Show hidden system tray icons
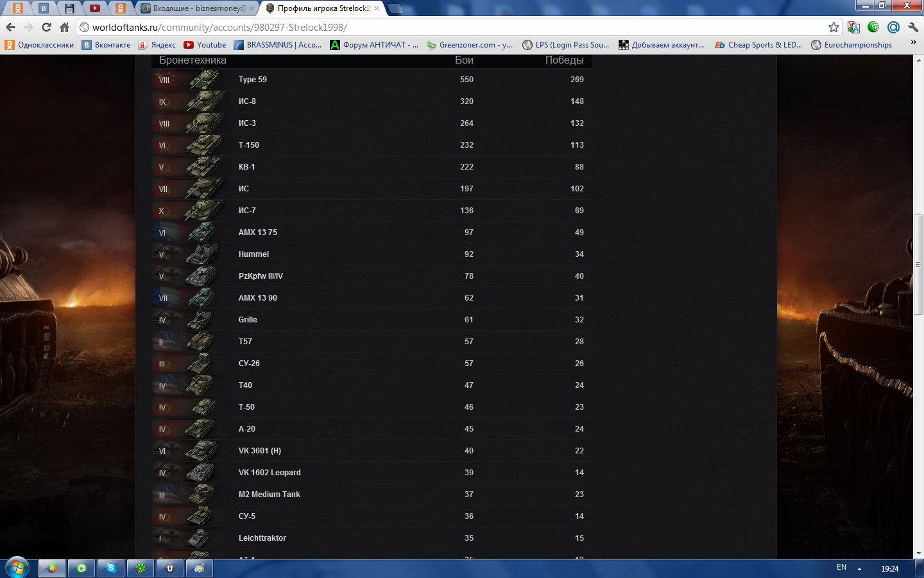 (859, 568)
